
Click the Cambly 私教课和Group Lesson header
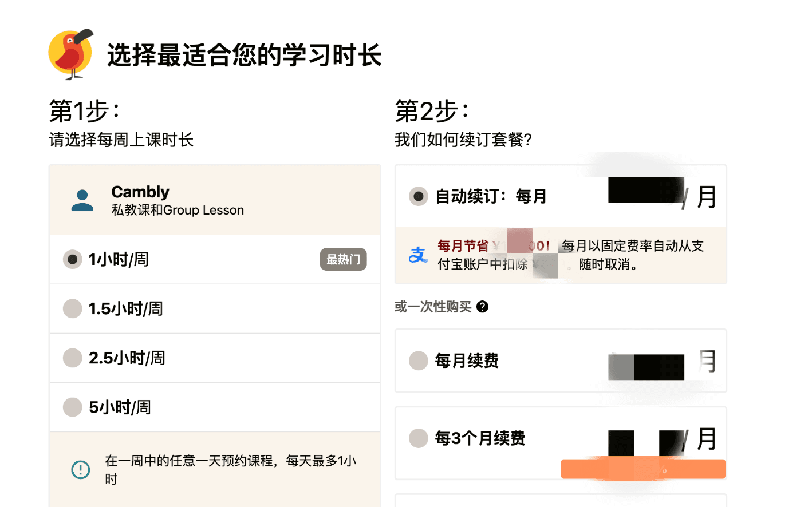point(178,200)
